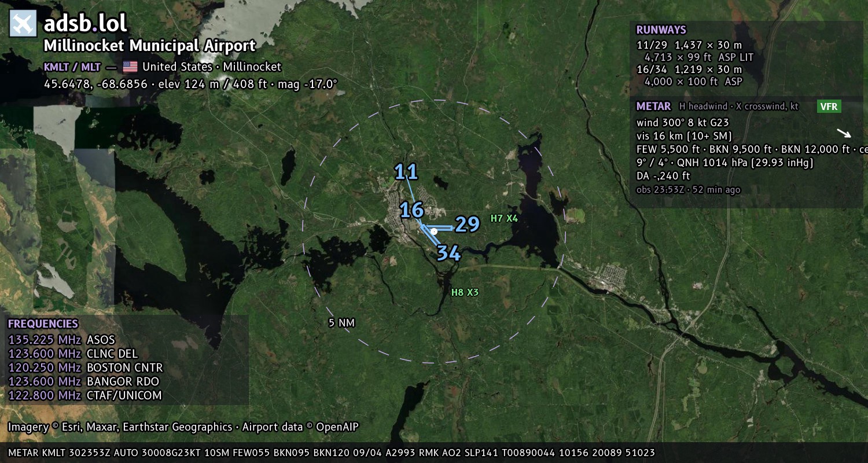Viewport: 868px width, 463px height.
Task: Click the BANGOR RDO frequency row
Action: [x=83, y=381]
